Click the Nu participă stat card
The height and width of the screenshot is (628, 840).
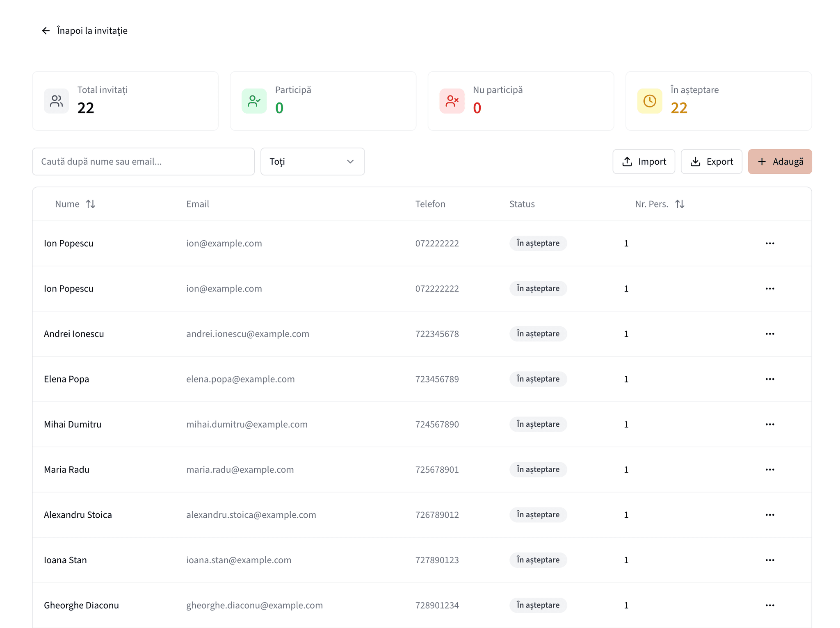(520, 101)
